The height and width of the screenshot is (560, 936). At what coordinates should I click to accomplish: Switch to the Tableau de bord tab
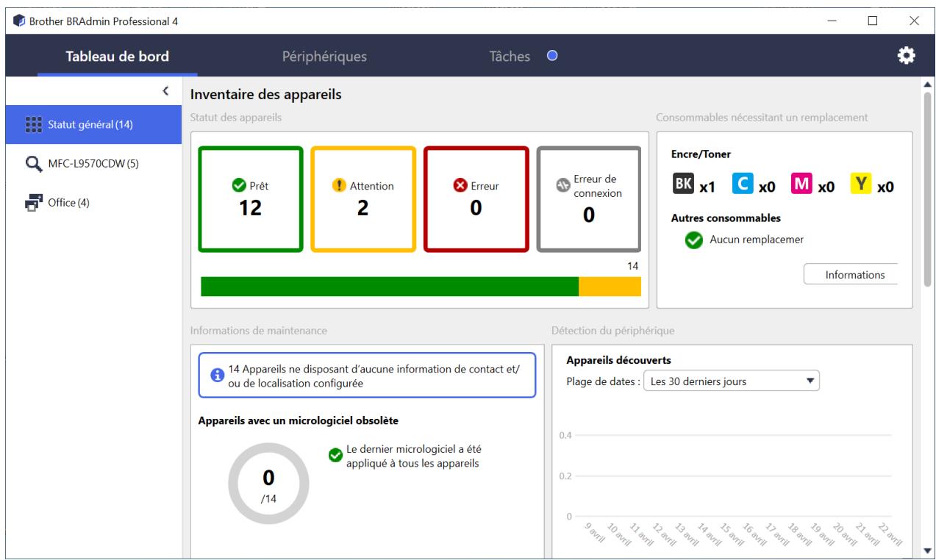(x=118, y=56)
